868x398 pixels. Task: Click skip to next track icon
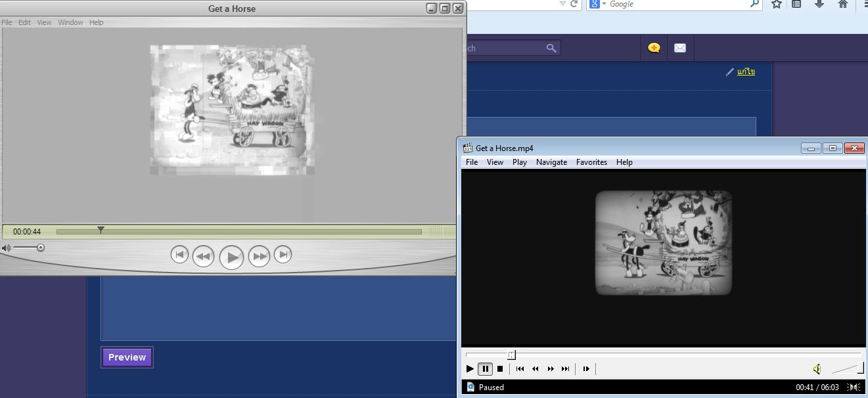566,369
